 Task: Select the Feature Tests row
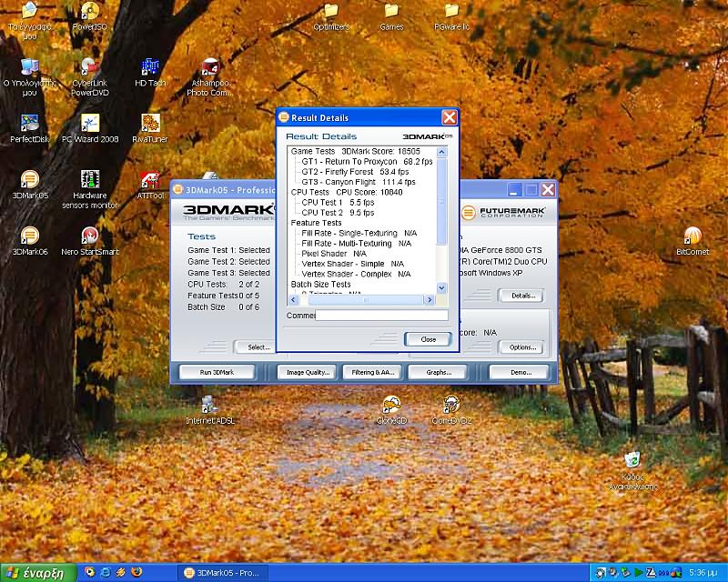(316, 223)
